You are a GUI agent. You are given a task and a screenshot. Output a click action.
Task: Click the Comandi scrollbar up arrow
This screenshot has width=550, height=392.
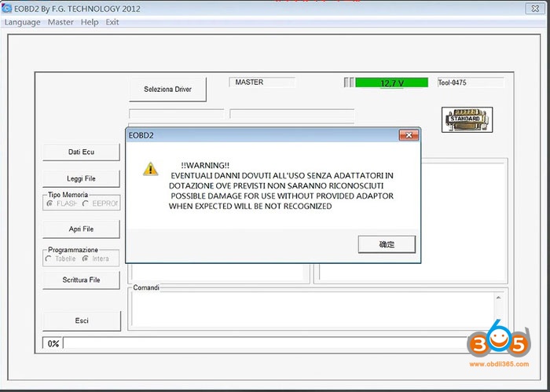[498, 298]
